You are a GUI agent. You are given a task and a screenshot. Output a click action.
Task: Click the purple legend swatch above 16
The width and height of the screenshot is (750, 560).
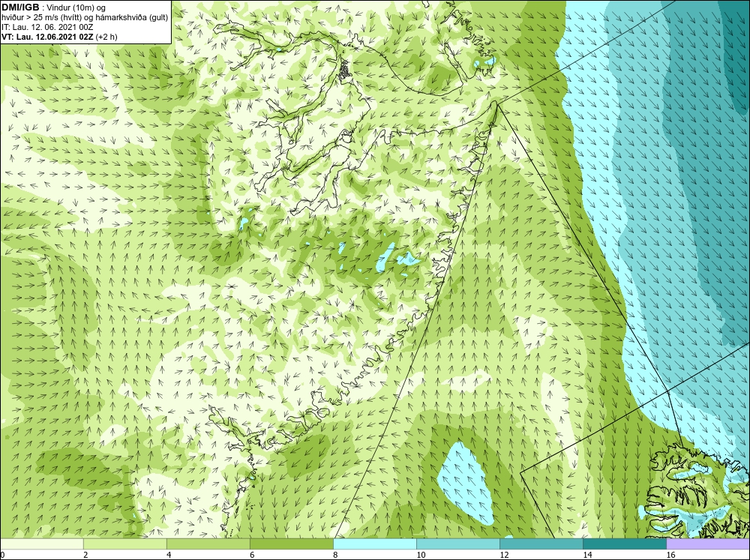[708, 544]
